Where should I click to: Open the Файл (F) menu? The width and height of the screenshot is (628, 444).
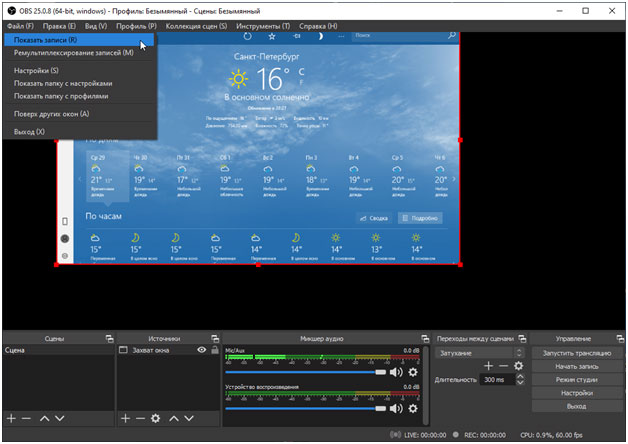coord(20,26)
